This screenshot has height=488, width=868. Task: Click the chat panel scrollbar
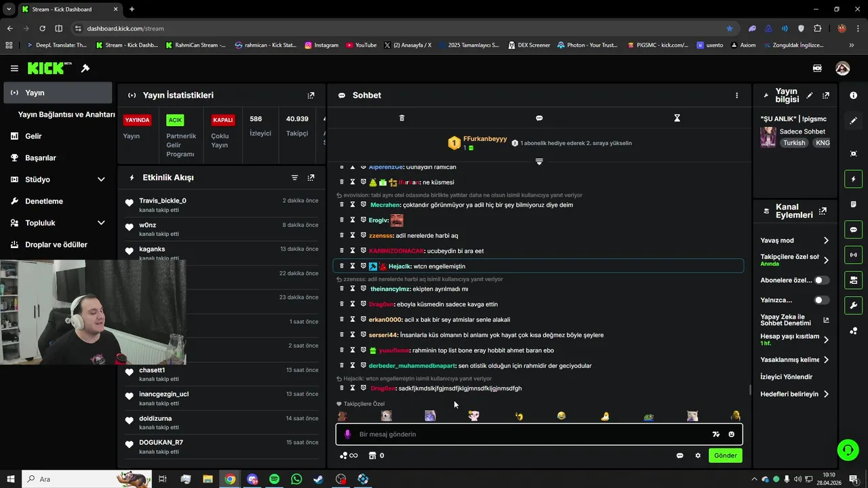749,390
